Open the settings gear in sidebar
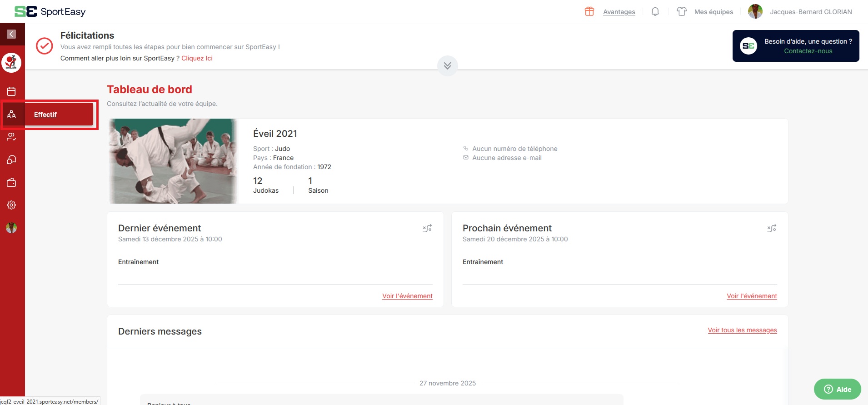Screen dimensions: 868x405 tap(11, 205)
